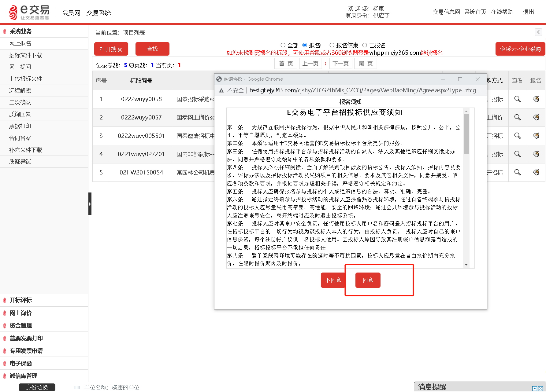Click the agreement scrollbar down arrow
The image size is (546, 392).
(x=466, y=265)
